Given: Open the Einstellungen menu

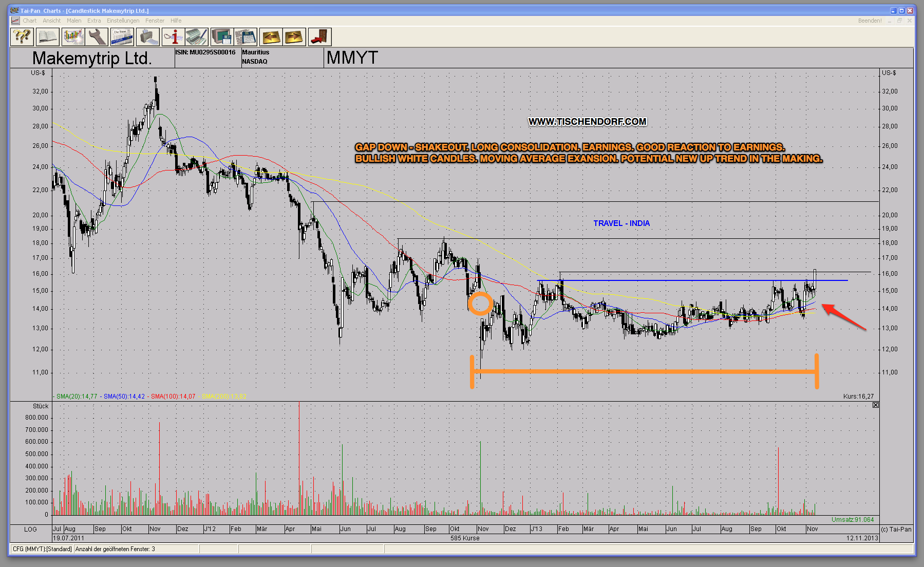Looking at the screenshot, I should [x=123, y=21].
